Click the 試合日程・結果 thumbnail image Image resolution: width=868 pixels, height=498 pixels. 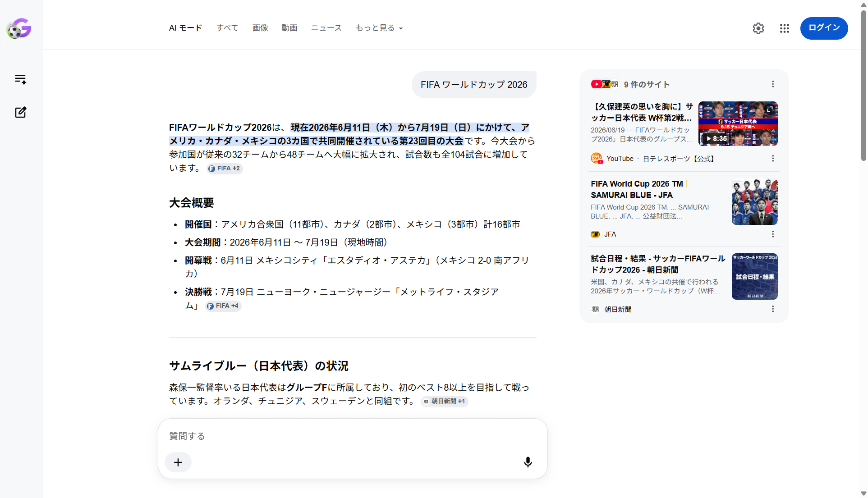(x=754, y=276)
